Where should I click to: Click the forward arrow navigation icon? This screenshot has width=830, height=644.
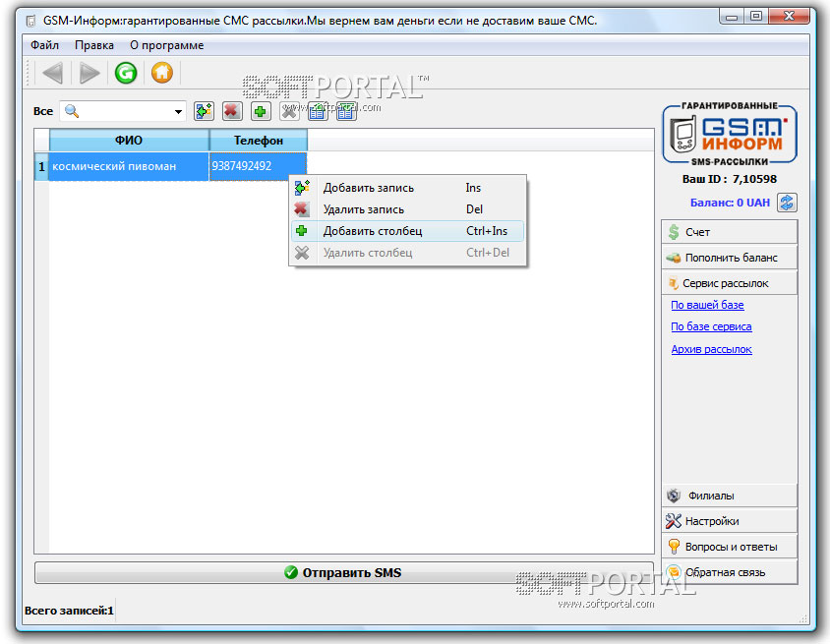tap(89, 73)
